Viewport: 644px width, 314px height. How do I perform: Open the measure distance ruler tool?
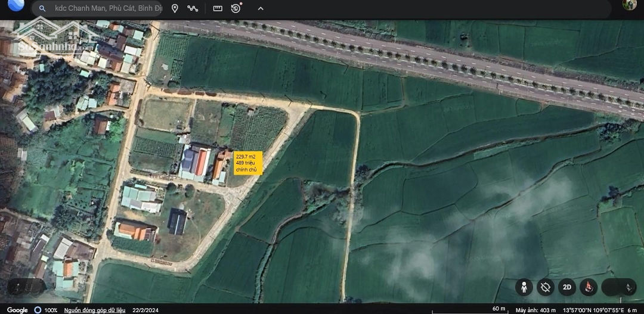click(x=218, y=8)
